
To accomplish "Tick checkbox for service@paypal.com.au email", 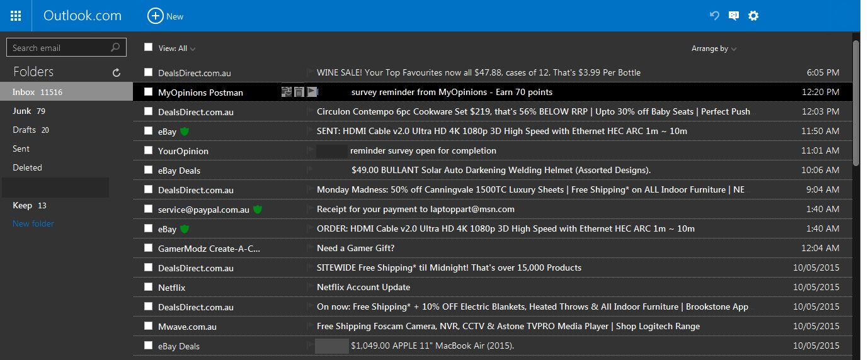I will pyautogui.click(x=148, y=209).
